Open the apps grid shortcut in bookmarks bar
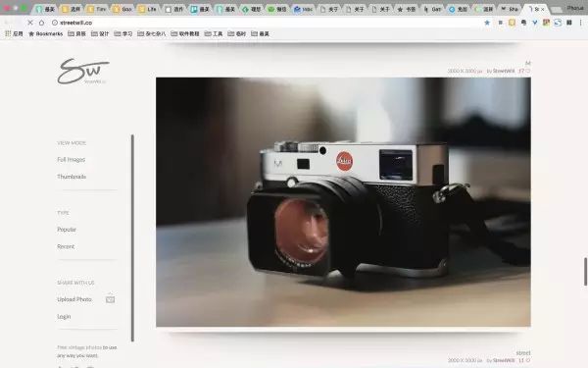588x368 pixels. [x=14, y=33]
